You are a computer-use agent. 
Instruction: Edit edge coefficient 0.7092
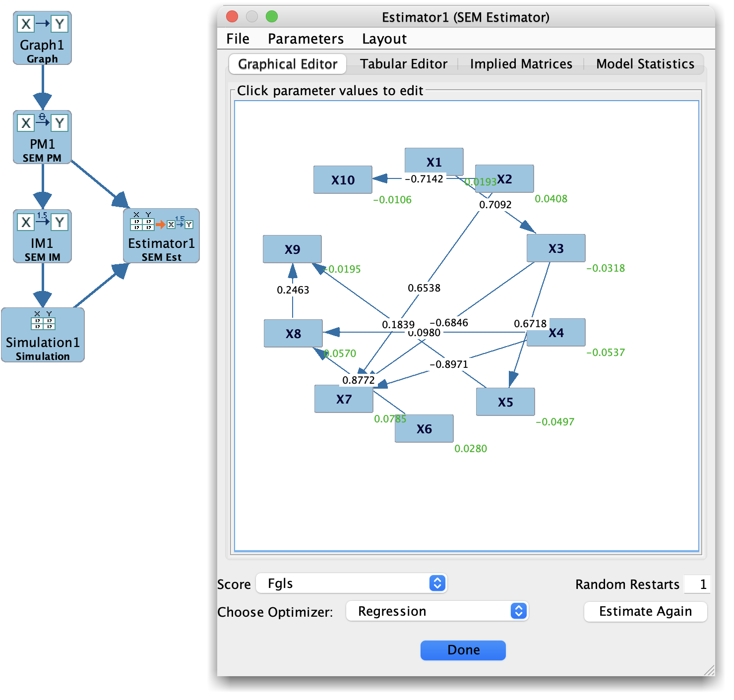495,205
